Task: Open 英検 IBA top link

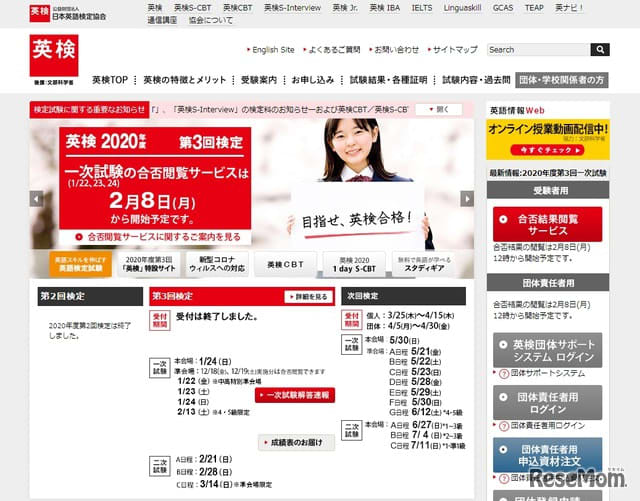Action: coord(384,8)
